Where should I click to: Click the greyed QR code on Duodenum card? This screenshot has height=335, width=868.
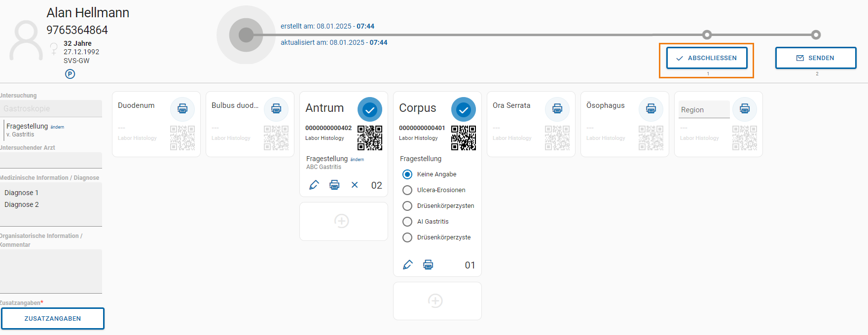coord(182,138)
